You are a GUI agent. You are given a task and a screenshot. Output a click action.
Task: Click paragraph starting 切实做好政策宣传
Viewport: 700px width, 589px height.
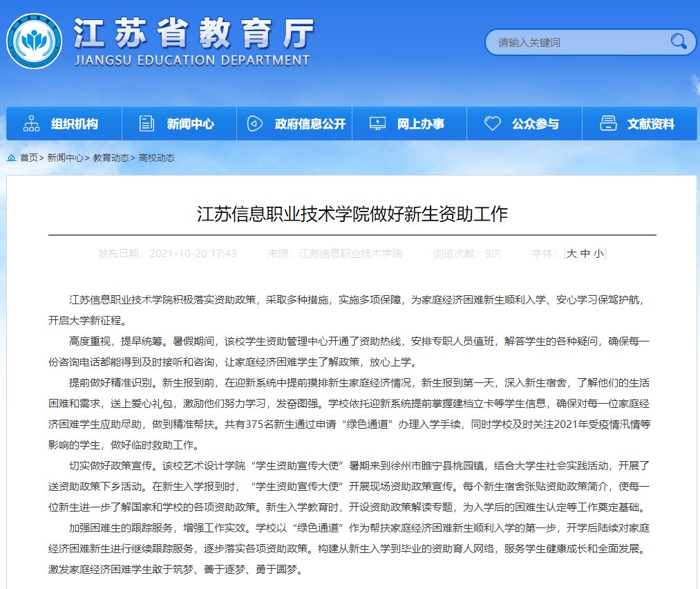click(x=349, y=486)
